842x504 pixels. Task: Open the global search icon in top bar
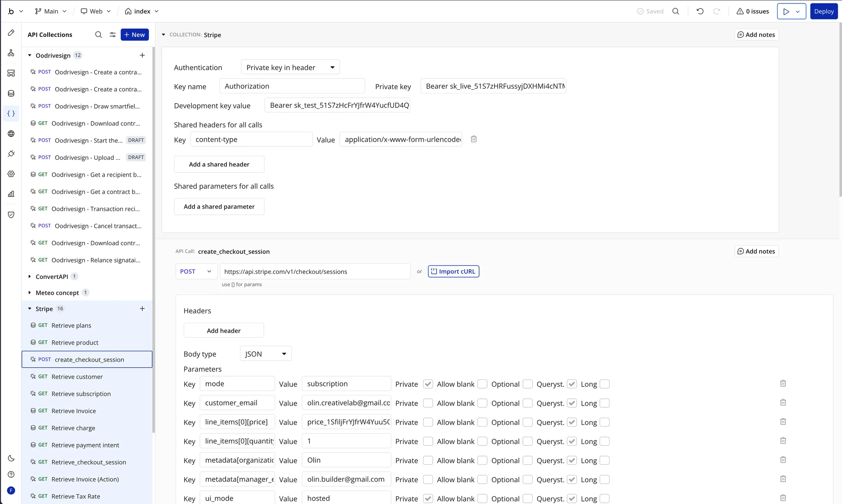tap(676, 11)
